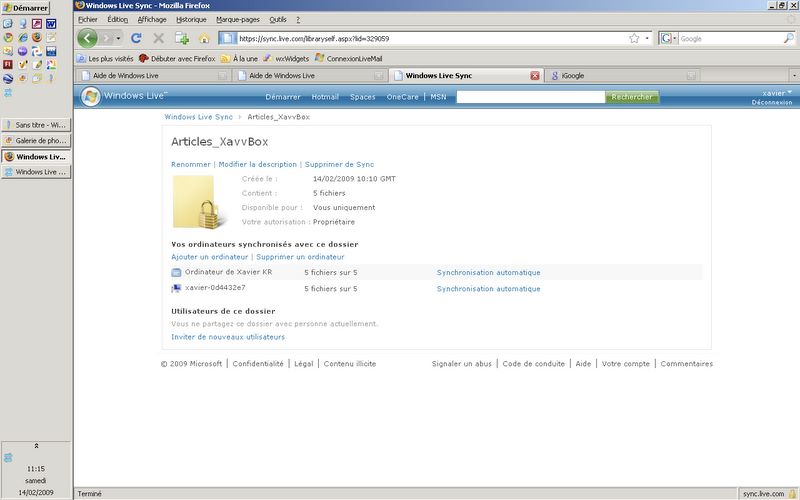The image size is (800, 500).
Task: Switch to the first Aide de Windows Live tab
Action: (x=154, y=76)
